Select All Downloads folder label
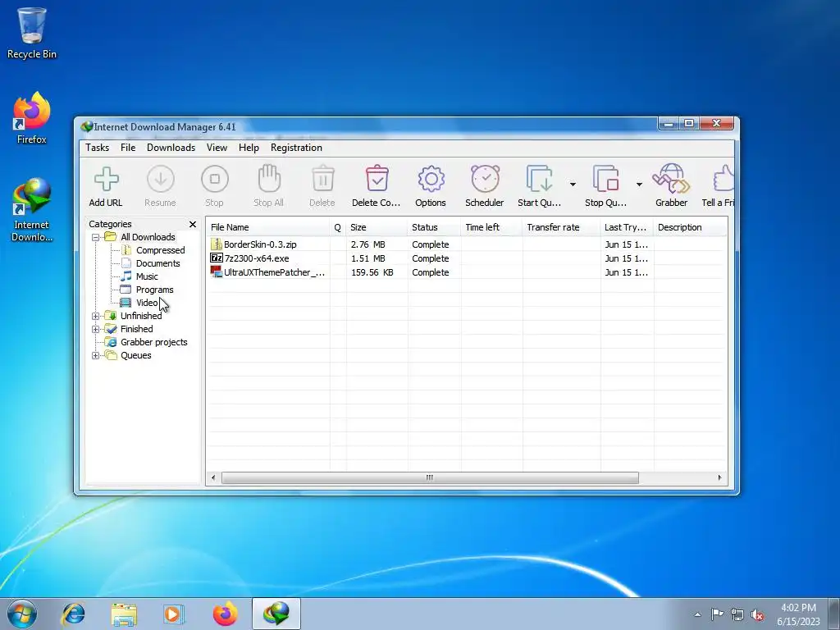Image resolution: width=840 pixels, height=630 pixels. [148, 237]
